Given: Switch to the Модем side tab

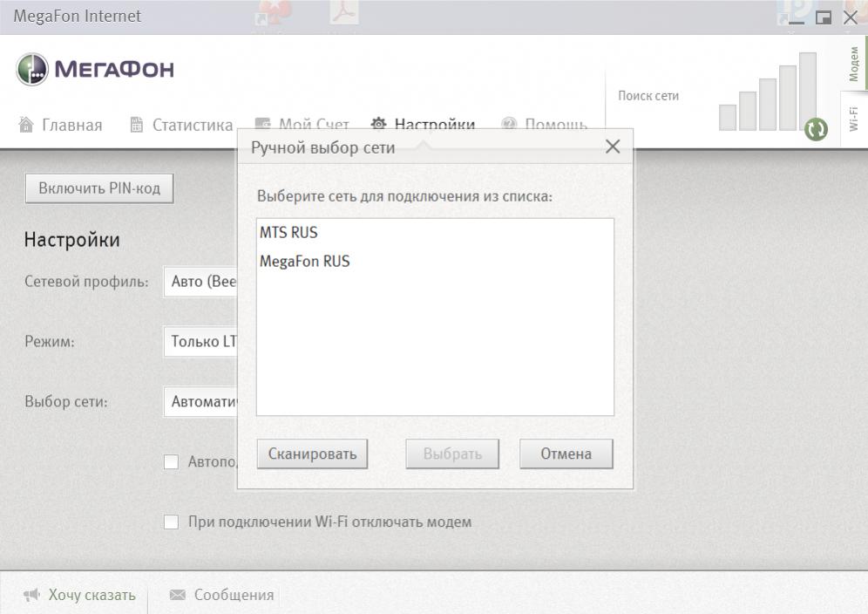Looking at the screenshot, I should point(854,63).
